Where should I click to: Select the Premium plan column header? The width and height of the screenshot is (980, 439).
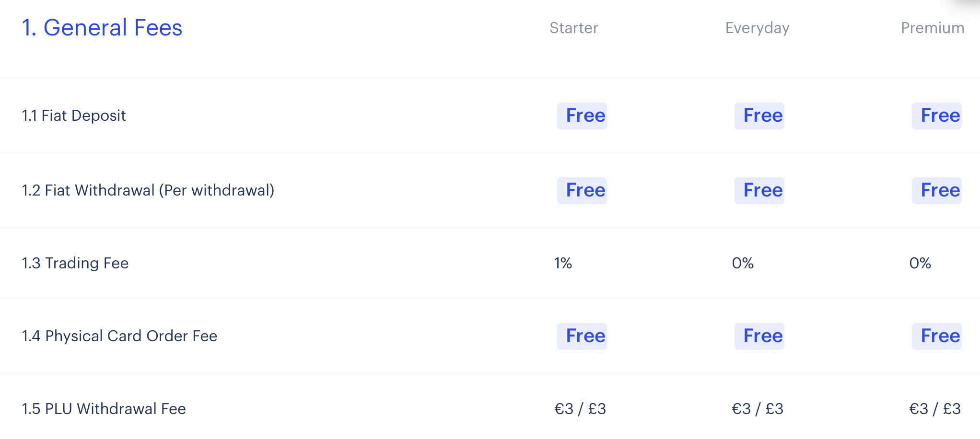(x=932, y=28)
